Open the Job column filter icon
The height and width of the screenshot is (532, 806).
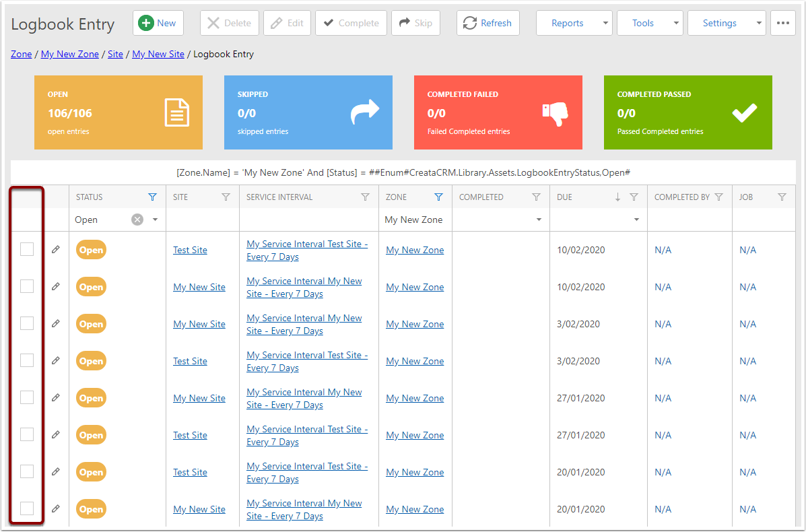pyautogui.click(x=782, y=197)
